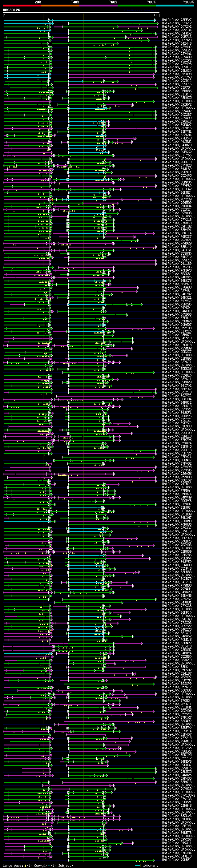Select the UniRef100_Q39754 label
Image resolution: width=197 pixels, height=868 pixels.
(x=177, y=88)
